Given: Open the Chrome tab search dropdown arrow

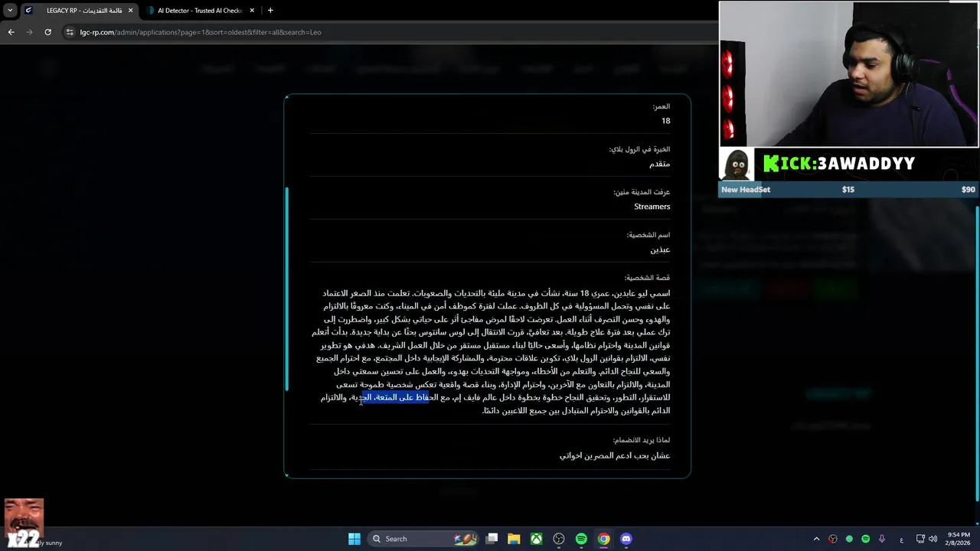Looking at the screenshot, I should tap(10, 11).
